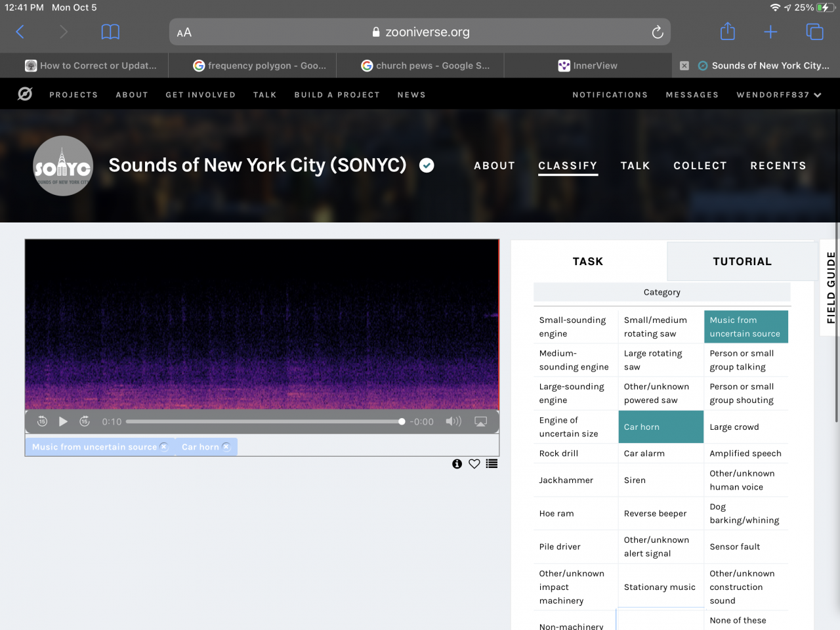
Task: Open Safari bookmarks book icon
Action: (x=110, y=31)
